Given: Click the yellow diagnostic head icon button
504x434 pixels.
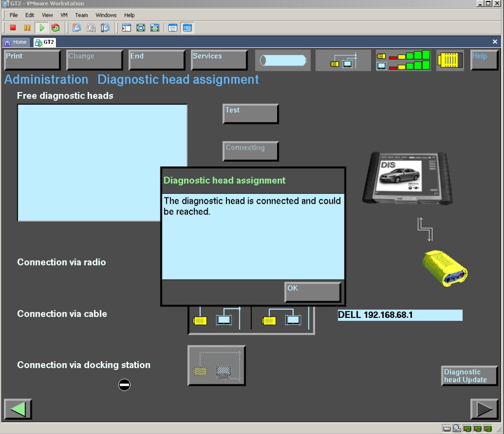Looking at the screenshot, I should (450, 60).
